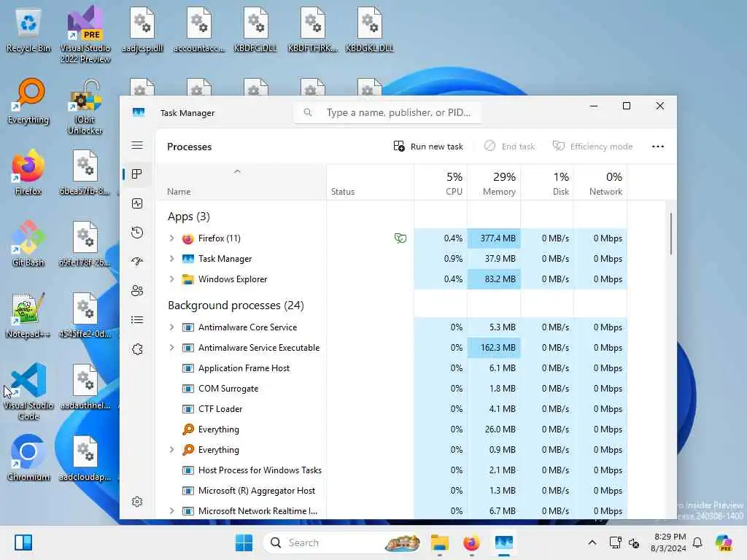
Task: Click the Background processes (24) heading
Action: (236, 306)
